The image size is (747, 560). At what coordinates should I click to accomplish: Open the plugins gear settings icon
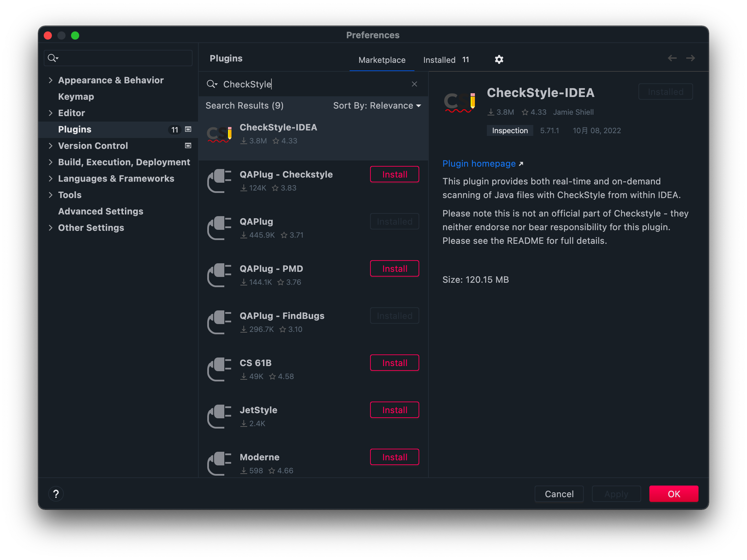click(x=499, y=59)
